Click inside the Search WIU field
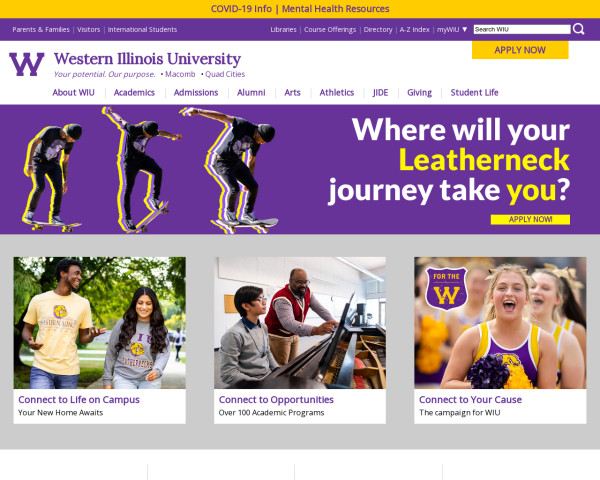Screen dimensions: 600x480 (x=522, y=29)
